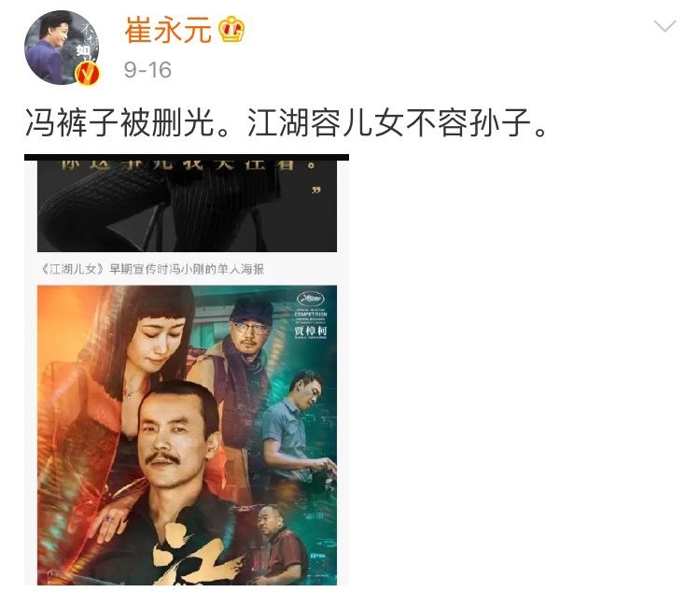Click the Cannes festival logo on poster
This screenshot has width=700, height=592.
click(311, 300)
